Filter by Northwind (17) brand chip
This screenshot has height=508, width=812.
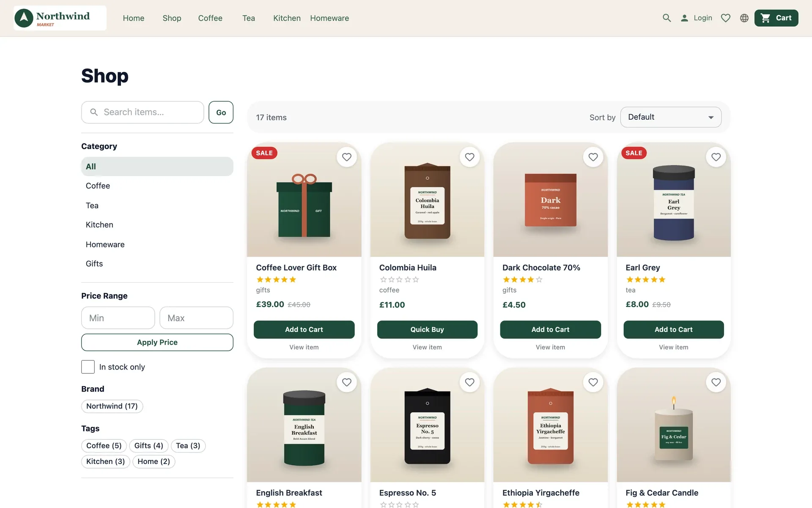pos(112,406)
